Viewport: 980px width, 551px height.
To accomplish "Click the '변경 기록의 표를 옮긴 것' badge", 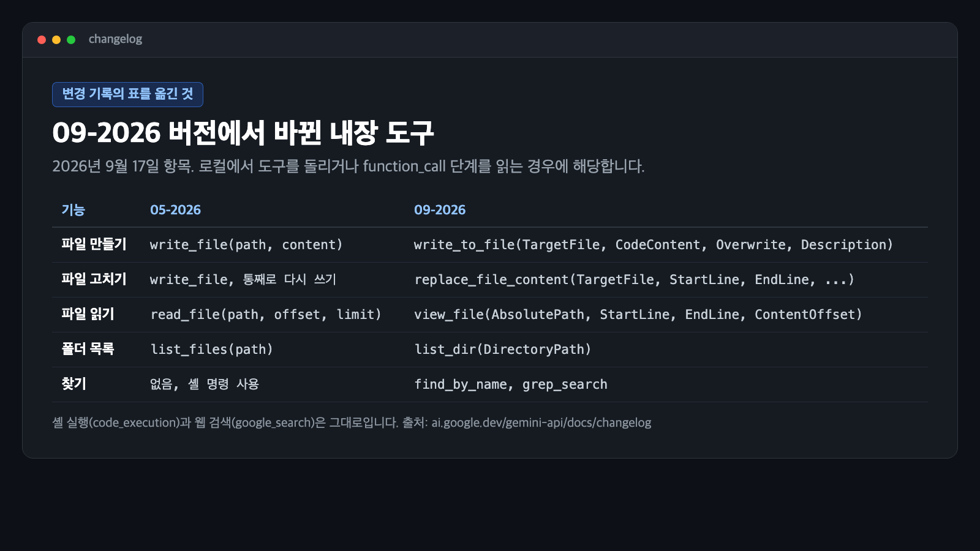I will pos(127,94).
